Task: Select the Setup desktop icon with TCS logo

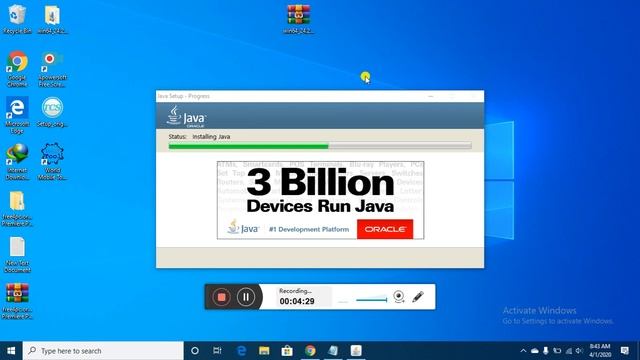Action: click(x=52, y=112)
